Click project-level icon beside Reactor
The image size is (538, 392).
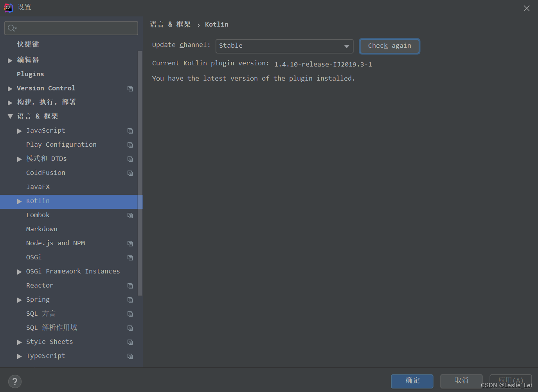tap(130, 286)
